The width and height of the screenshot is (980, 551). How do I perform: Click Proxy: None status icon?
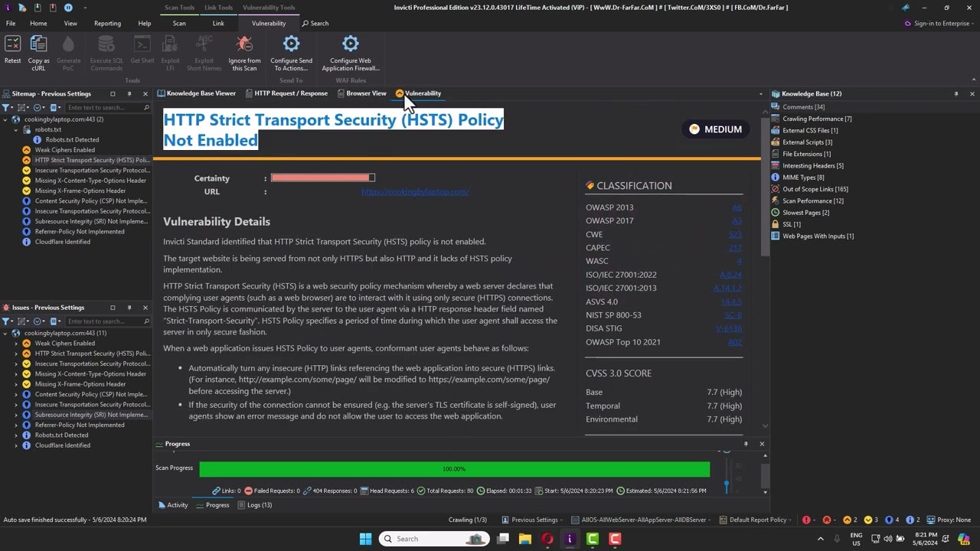(931, 520)
